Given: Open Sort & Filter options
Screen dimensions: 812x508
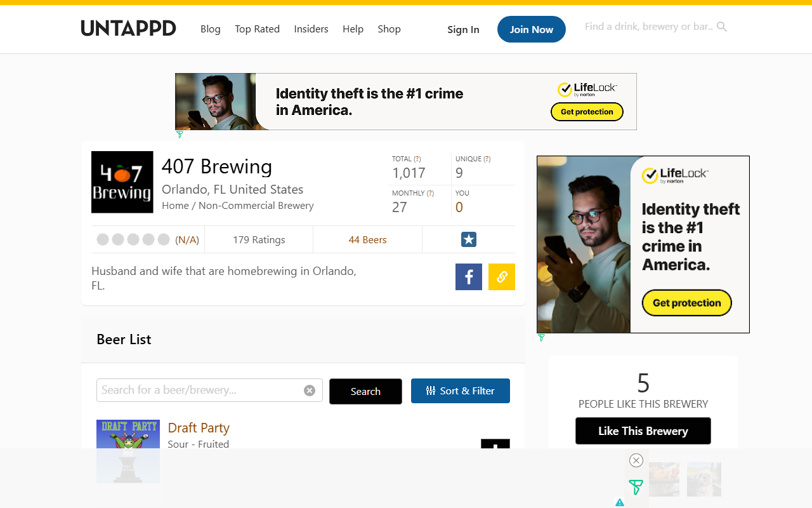Looking at the screenshot, I should 461,391.
